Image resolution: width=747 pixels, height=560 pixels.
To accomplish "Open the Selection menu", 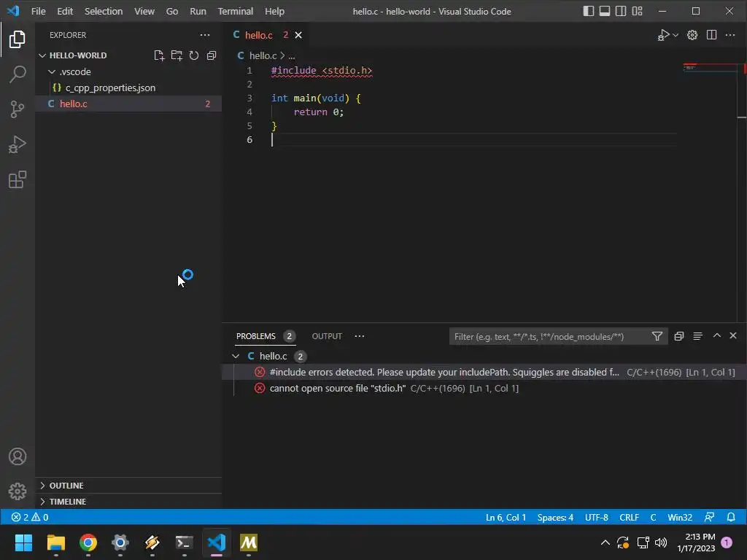I will [104, 11].
